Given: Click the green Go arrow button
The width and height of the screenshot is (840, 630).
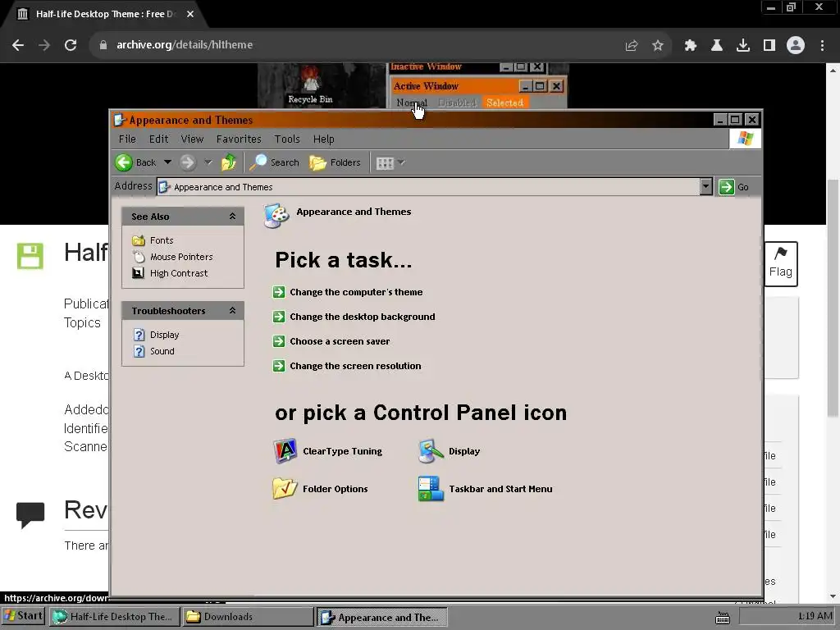Looking at the screenshot, I should (727, 187).
